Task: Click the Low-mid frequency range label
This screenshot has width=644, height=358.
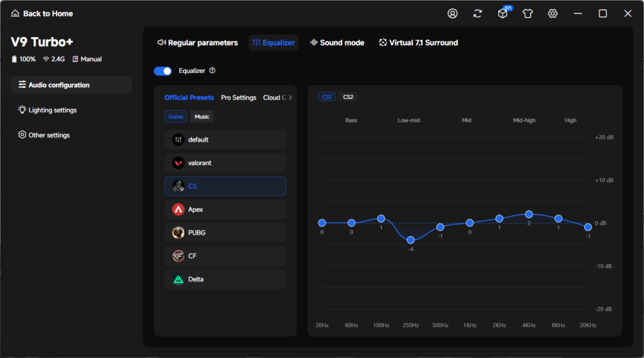Action: click(x=409, y=120)
